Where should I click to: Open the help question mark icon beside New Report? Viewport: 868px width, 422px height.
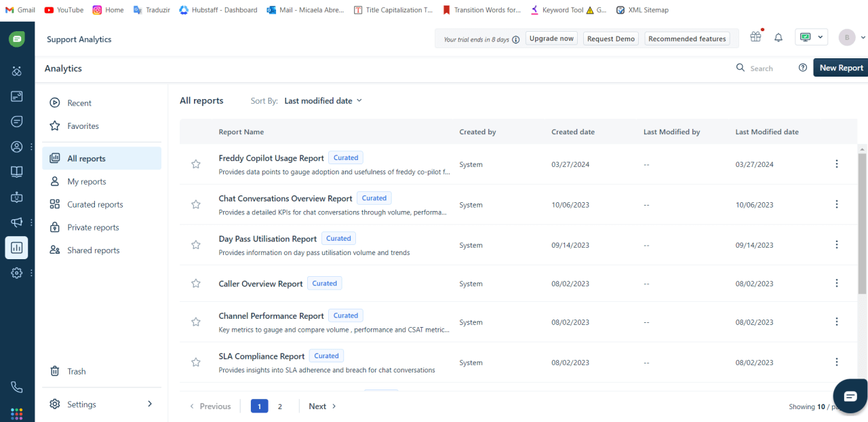pos(803,68)
